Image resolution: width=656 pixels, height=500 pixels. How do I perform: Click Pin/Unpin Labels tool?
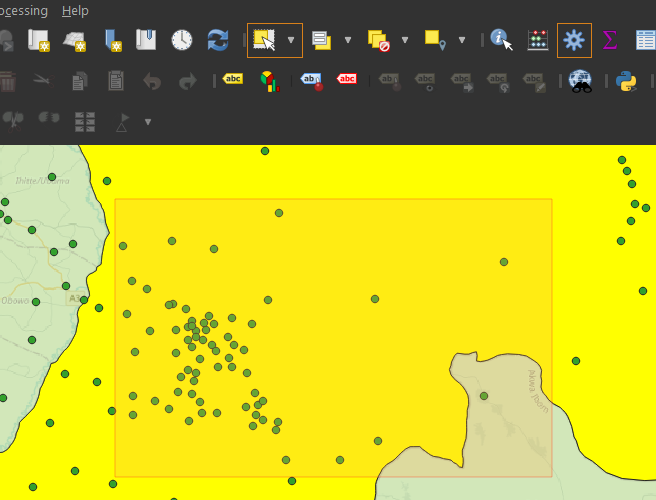[390, 81]
